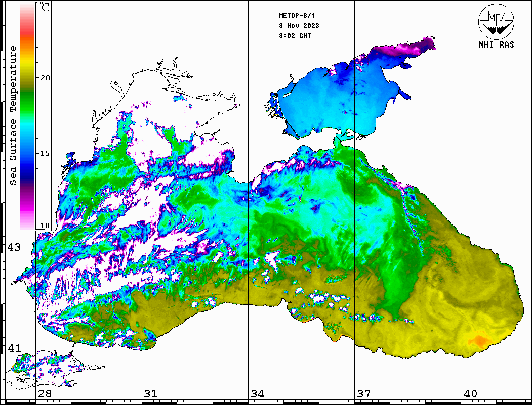
Task: Click the '8 Nov 2023' date text
Action: (x=299, y=26)
